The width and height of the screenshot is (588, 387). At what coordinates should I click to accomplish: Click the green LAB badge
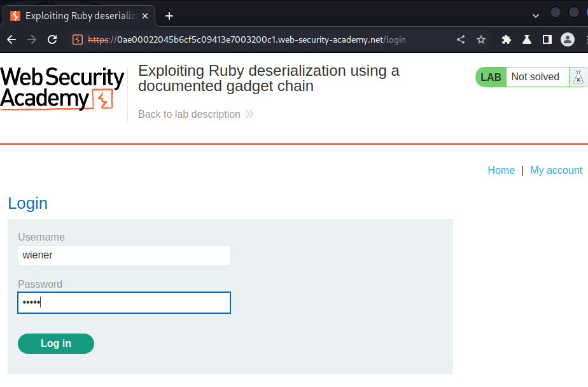click(x=491, y=77)
